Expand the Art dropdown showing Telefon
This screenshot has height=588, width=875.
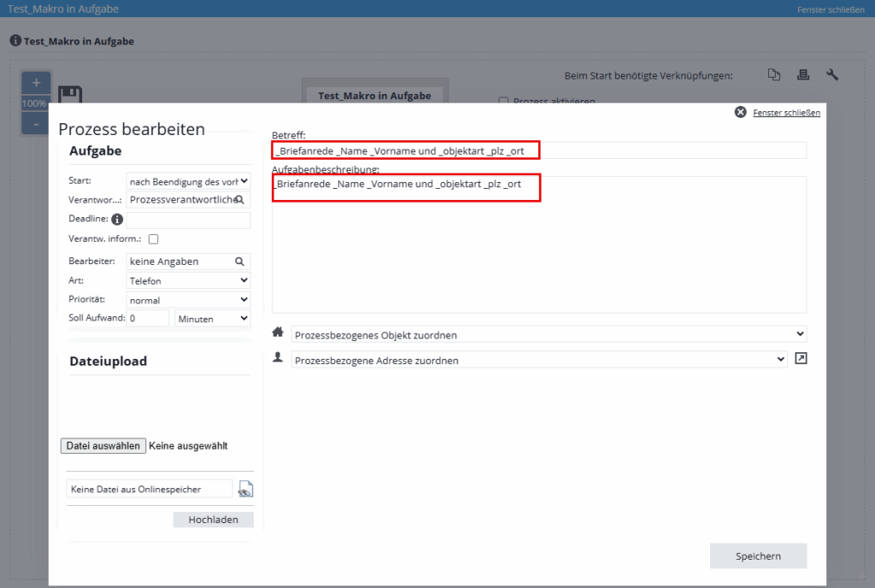click(188, 280)
